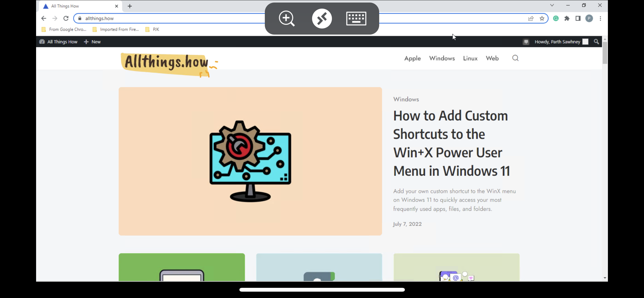Open the Linux category menu
Image resolution: width=644 pixels, height=298 pixels.
point(470,58)
